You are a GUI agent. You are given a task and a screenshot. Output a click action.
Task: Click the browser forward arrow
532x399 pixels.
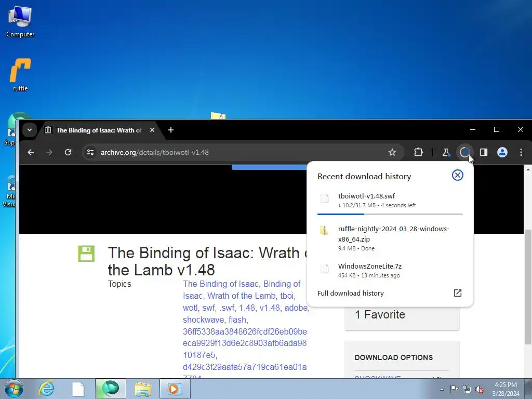(49, 152)
